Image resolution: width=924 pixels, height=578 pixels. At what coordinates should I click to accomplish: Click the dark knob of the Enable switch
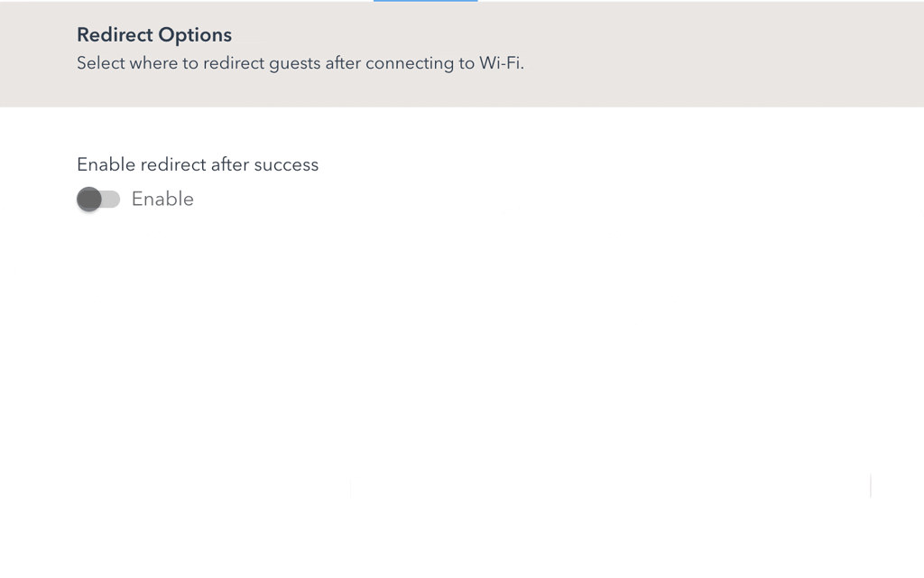(x=91, y=199)
